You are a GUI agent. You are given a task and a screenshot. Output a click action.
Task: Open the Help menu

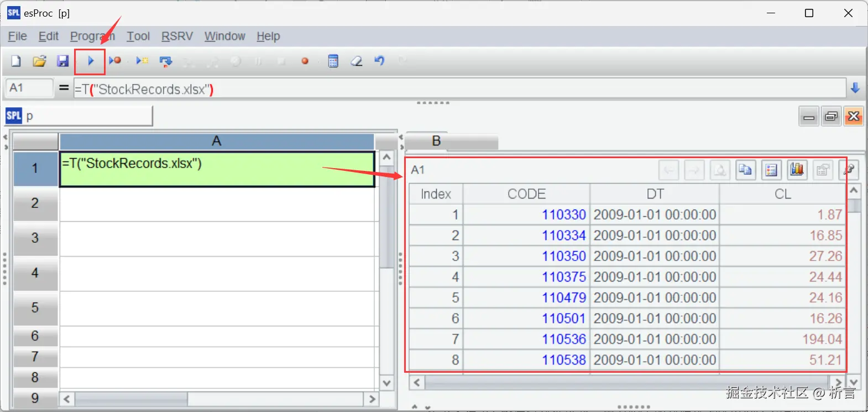(x=268, y=36)
